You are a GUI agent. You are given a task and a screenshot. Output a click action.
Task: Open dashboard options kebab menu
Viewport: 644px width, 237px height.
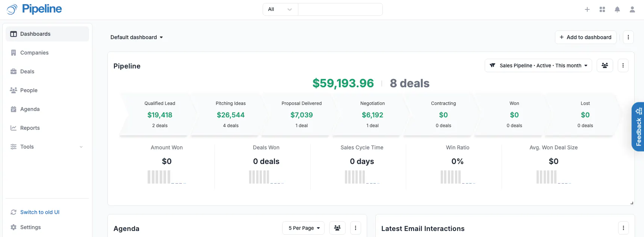[x=628, y=37]
